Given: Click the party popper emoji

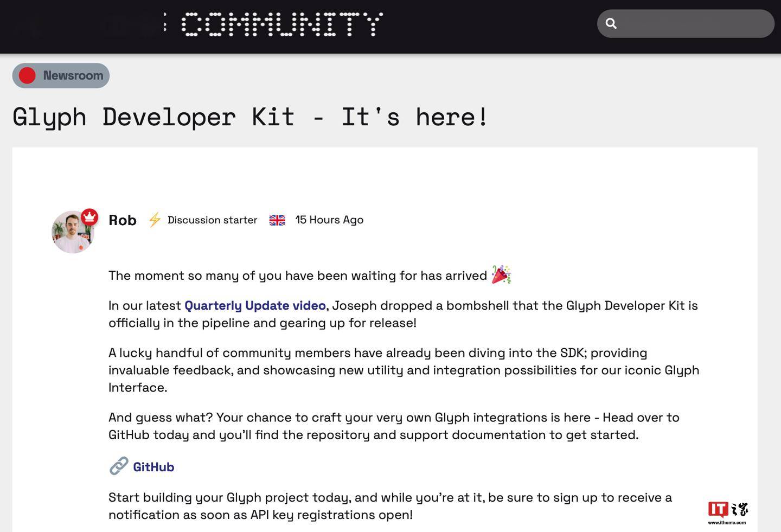Looking at the screenshot, I should pos(501,274).
